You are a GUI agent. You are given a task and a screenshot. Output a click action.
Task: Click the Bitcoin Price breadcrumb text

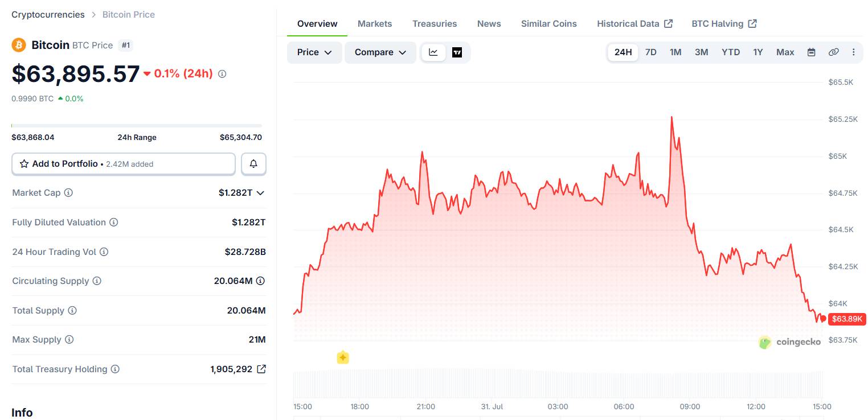click(x=129, y=15)
